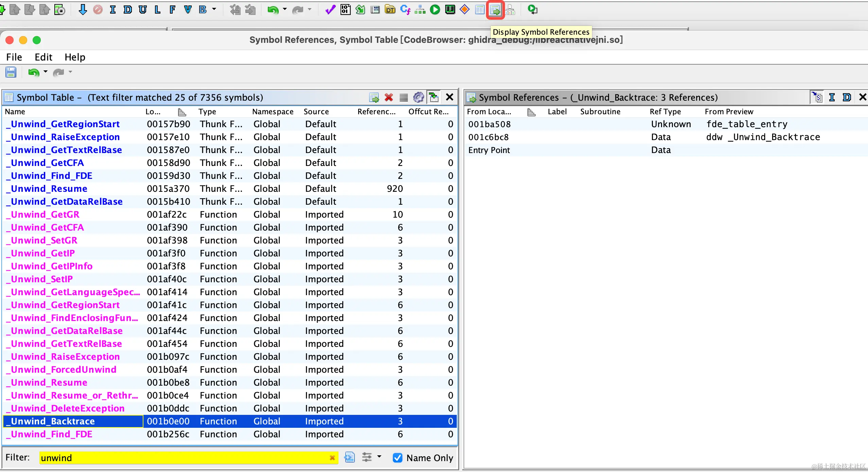This screenshot has width=868, height=472.
Task: Open redo dropdown in Symbol References window toolbar
Action: (x=70, y=72)
